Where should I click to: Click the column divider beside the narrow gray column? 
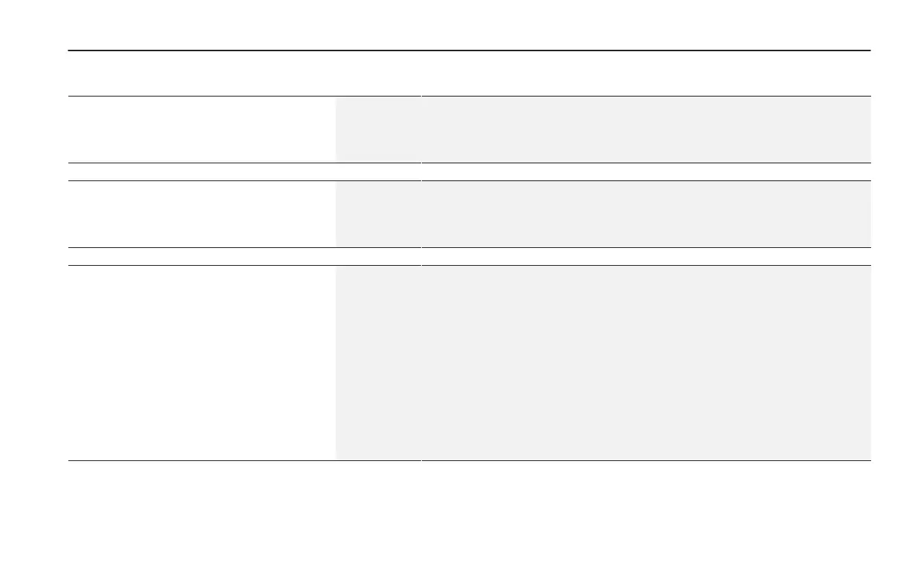pos(420,278)
